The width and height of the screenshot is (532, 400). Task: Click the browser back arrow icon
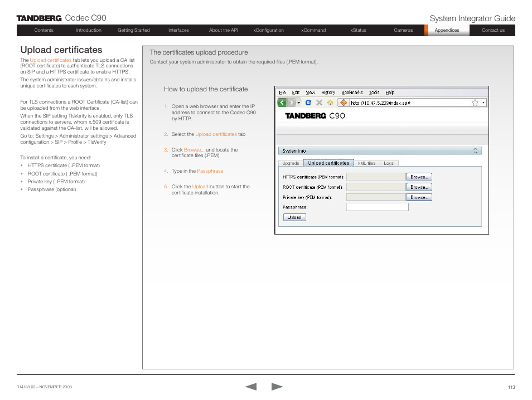282,103
